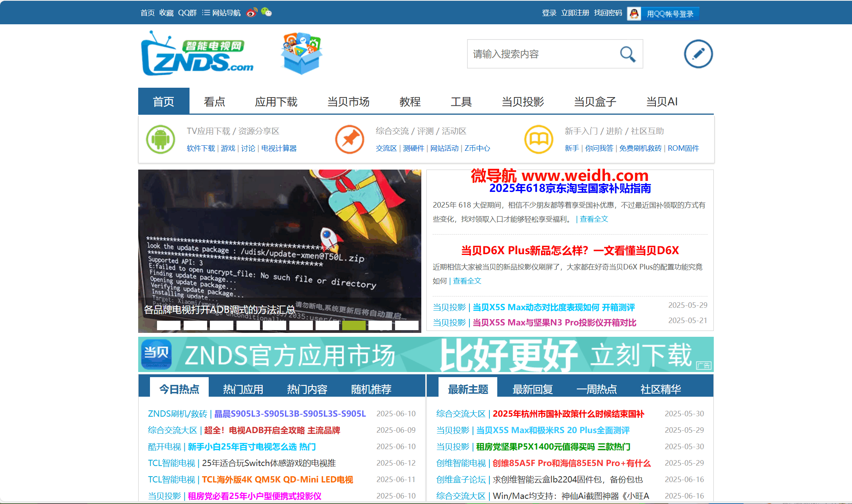Open the 测硬件 link

pyautogui.click(x=413, y=148)
